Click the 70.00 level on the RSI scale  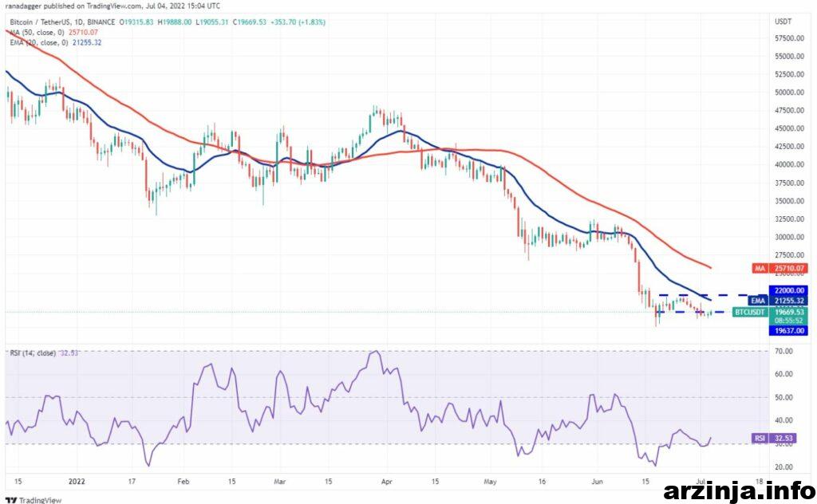point(784,352)
